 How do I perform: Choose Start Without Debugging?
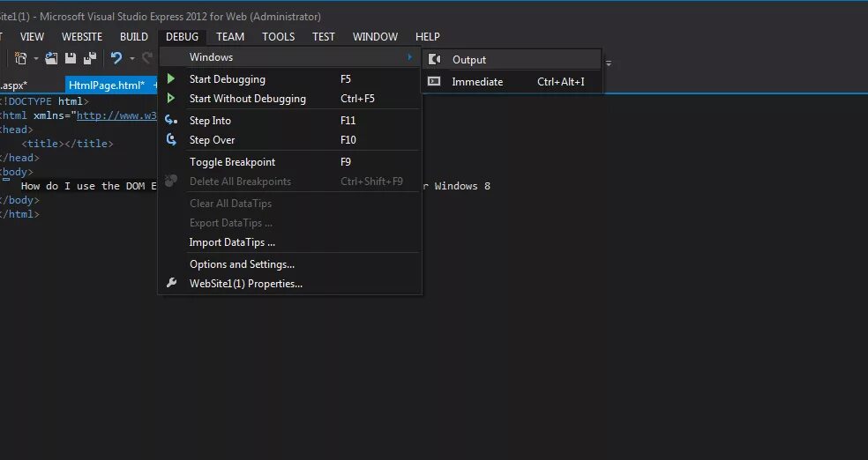point(289,99)
